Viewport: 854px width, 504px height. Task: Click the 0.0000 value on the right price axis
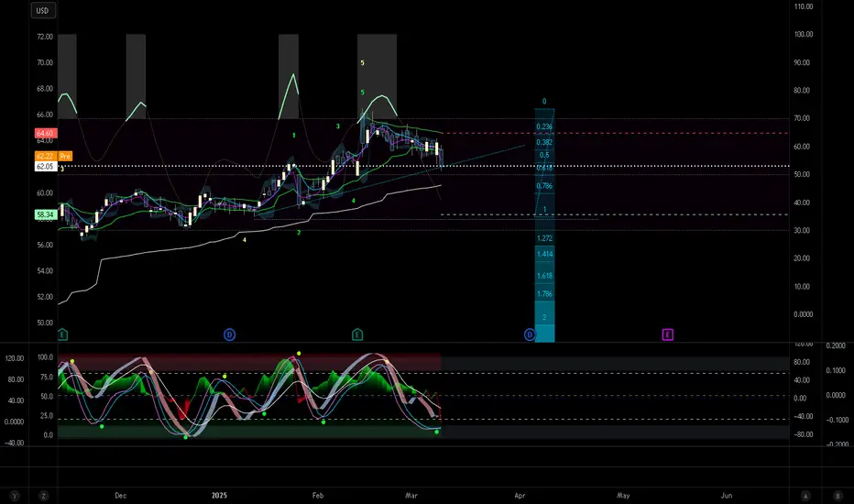click(x=803, y=314)
